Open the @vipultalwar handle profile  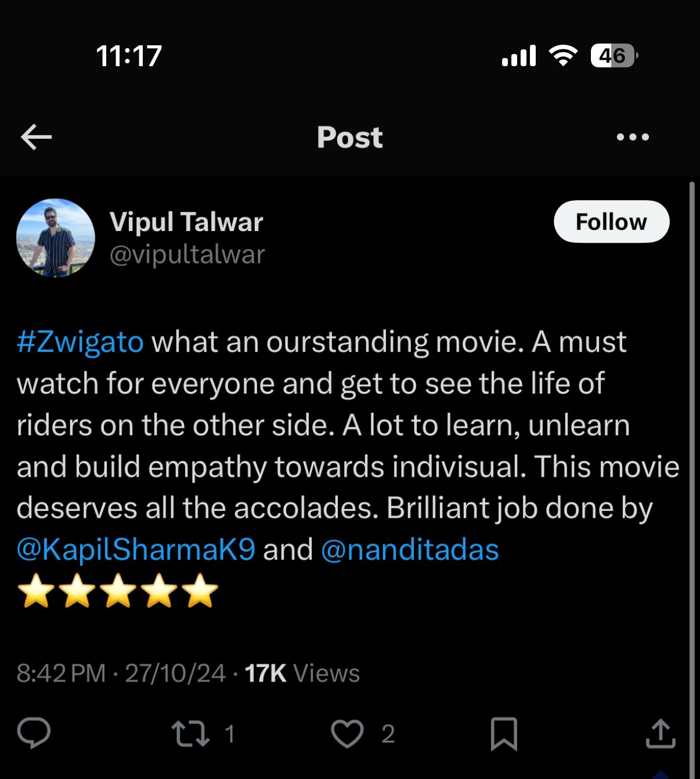(x=187, y=254)
